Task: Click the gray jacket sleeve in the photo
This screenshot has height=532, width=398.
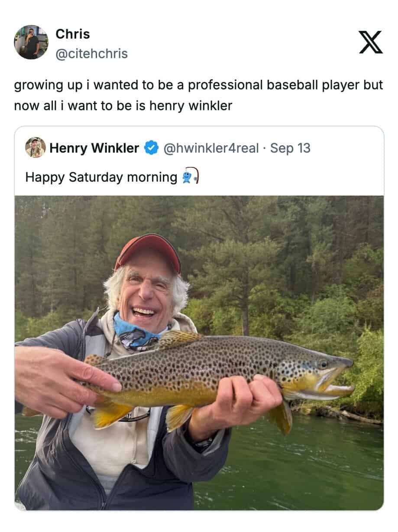Action: (204, 455)
